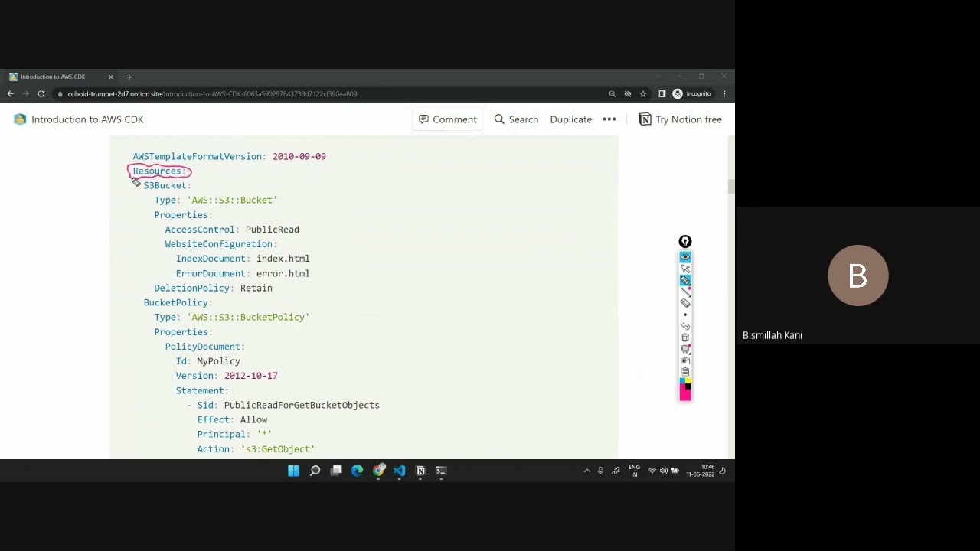This screenshot has height=551, width=980.
Task: Click the Wi-Fi network icon in tray
Action: [x=652, y=471]
